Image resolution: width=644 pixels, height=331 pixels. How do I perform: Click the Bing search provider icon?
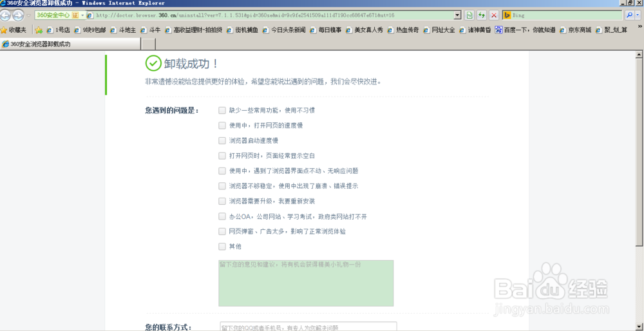pyautogui.click(x=507, y=15)
